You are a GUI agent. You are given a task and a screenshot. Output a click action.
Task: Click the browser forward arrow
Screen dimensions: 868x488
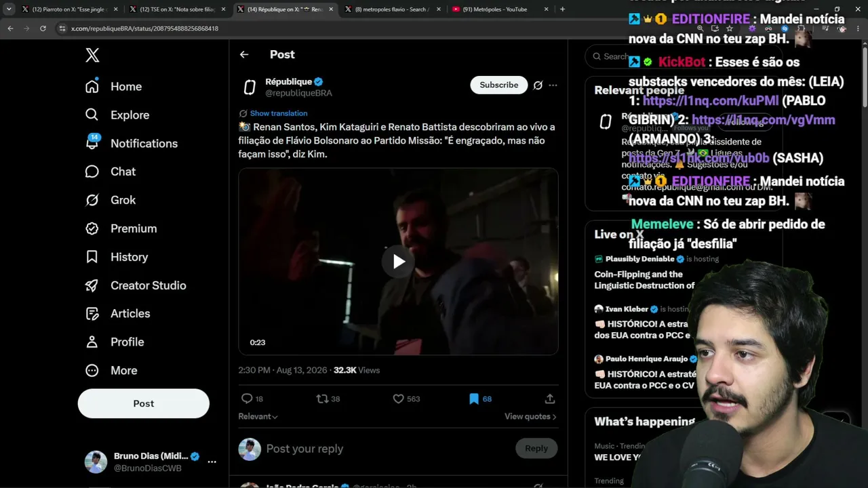(26, 28)
